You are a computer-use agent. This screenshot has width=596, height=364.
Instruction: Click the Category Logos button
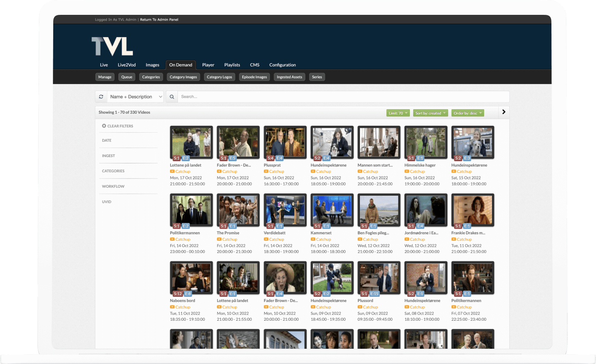point(220,77)
